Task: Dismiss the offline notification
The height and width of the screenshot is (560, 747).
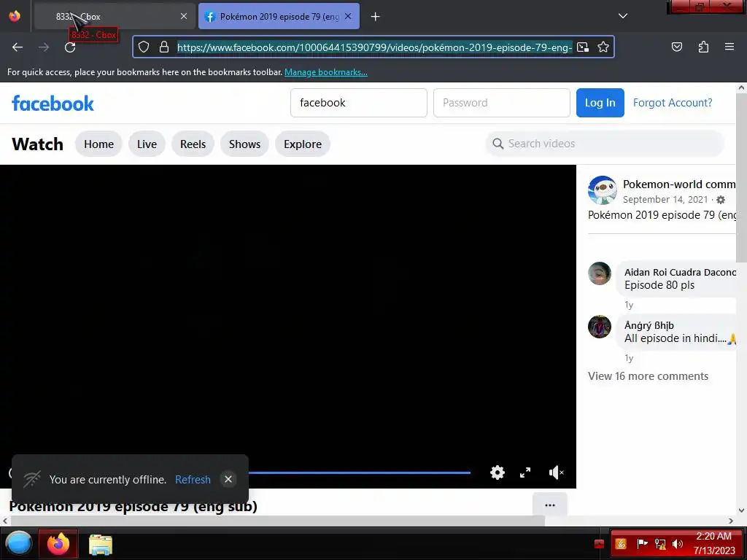Action: pos(228,479)
